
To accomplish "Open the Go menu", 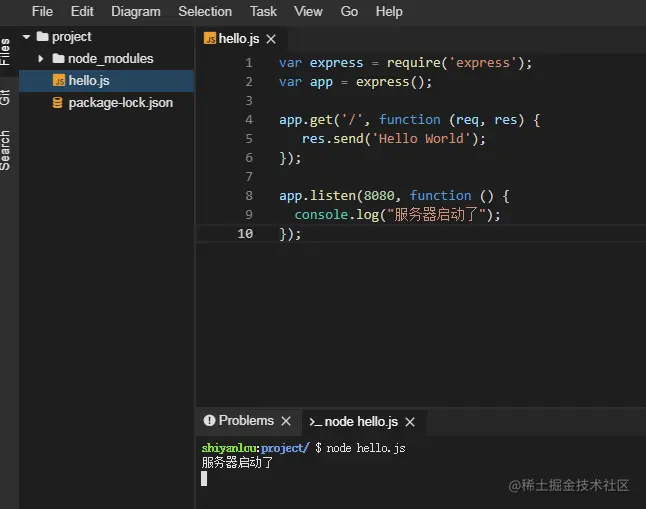I will tap(349, 12).
